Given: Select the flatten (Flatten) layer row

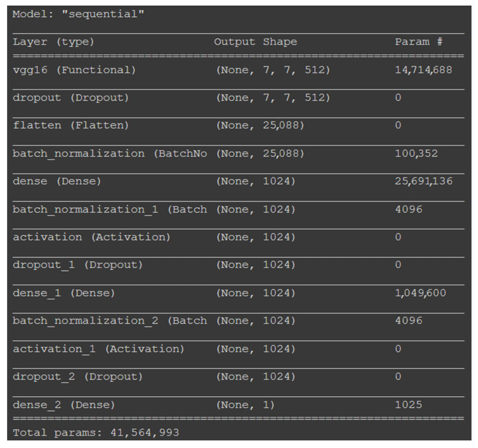Looking at the screenshot, I should (x=71, y=125).
